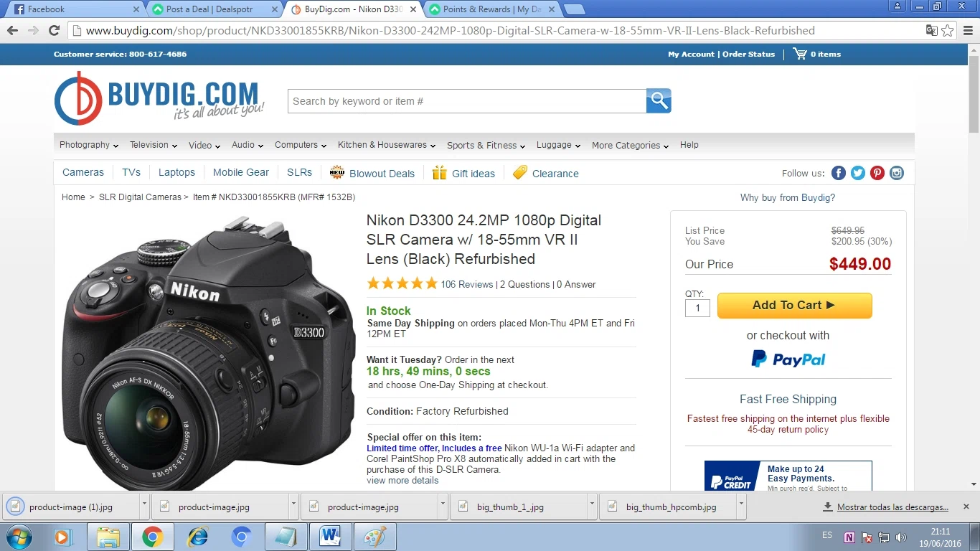Bookmark this page with the star icon
This screenshot has width=980, height=551.
(x=948, y=30)
